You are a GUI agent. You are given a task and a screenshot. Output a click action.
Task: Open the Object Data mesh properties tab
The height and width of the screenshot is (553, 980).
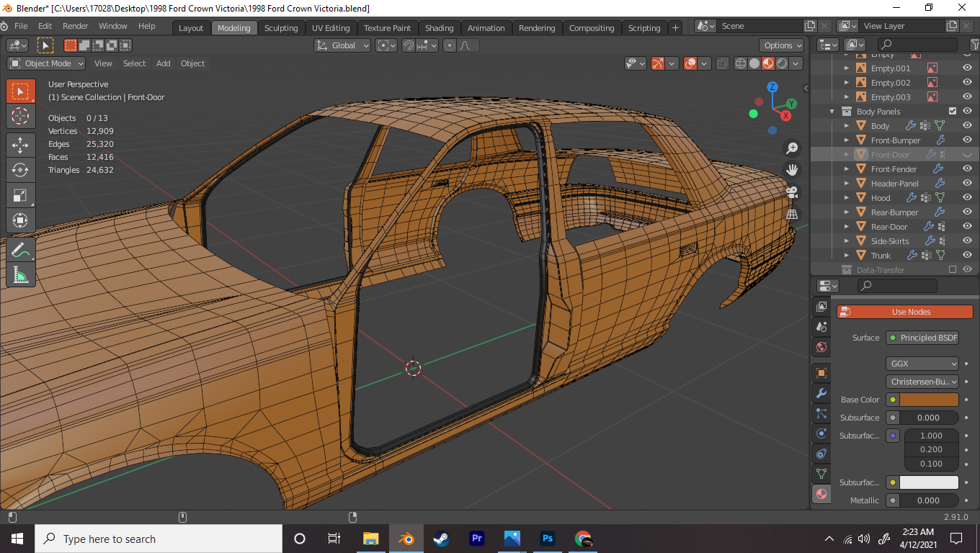coord(821,474)
